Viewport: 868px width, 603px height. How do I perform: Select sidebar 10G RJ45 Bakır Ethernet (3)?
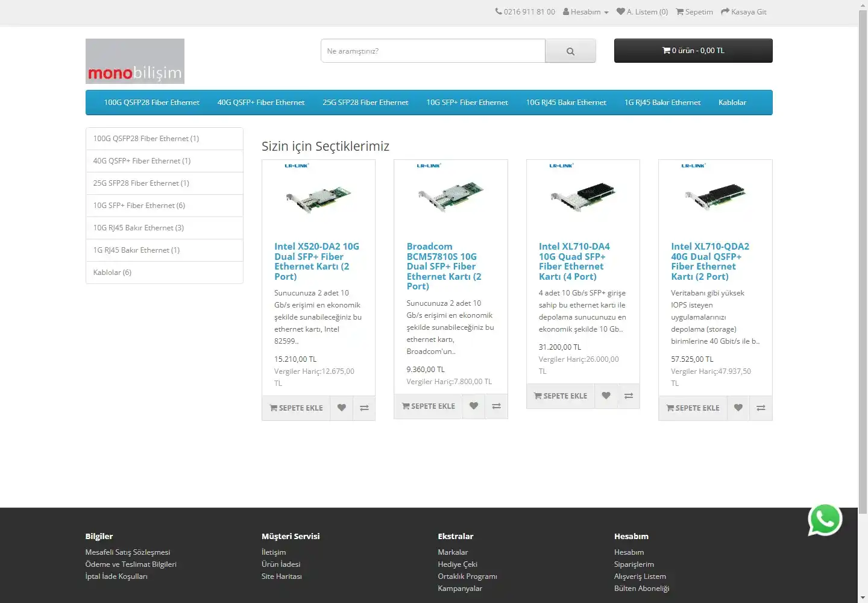[x=165, y=228]
